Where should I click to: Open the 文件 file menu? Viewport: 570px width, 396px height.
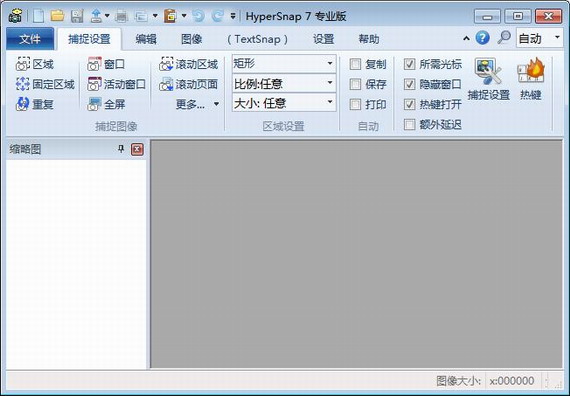[30, 39]
